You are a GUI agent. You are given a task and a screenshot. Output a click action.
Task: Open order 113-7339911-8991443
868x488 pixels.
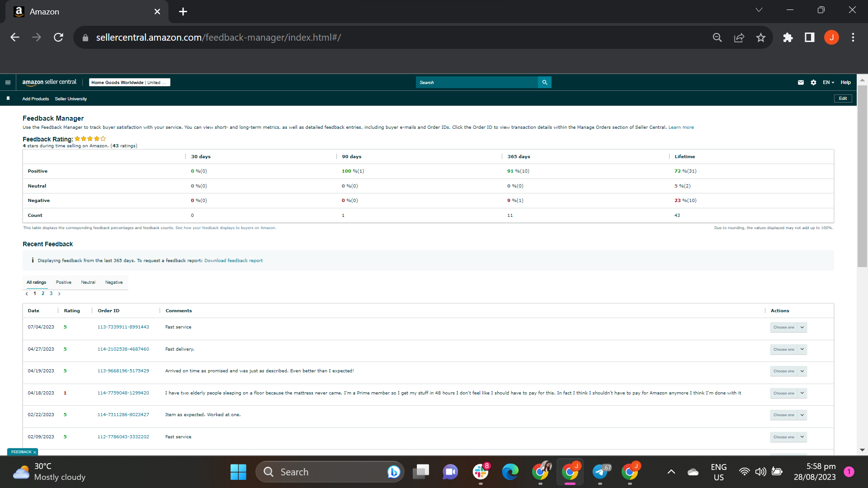[123, 327]
